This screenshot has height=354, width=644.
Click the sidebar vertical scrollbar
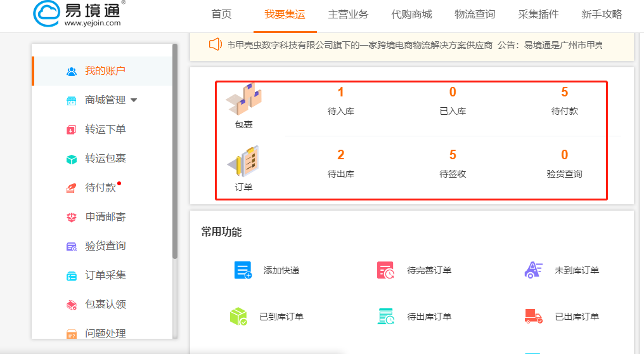tap(175, 151)
